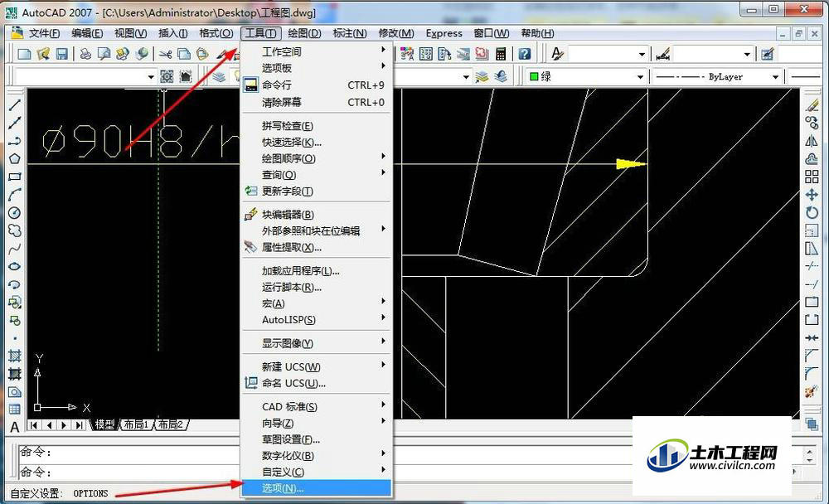Click the Array tool in the modify toolbar
The height and width of the screenshot is (504, 829).
click(812, 177)
